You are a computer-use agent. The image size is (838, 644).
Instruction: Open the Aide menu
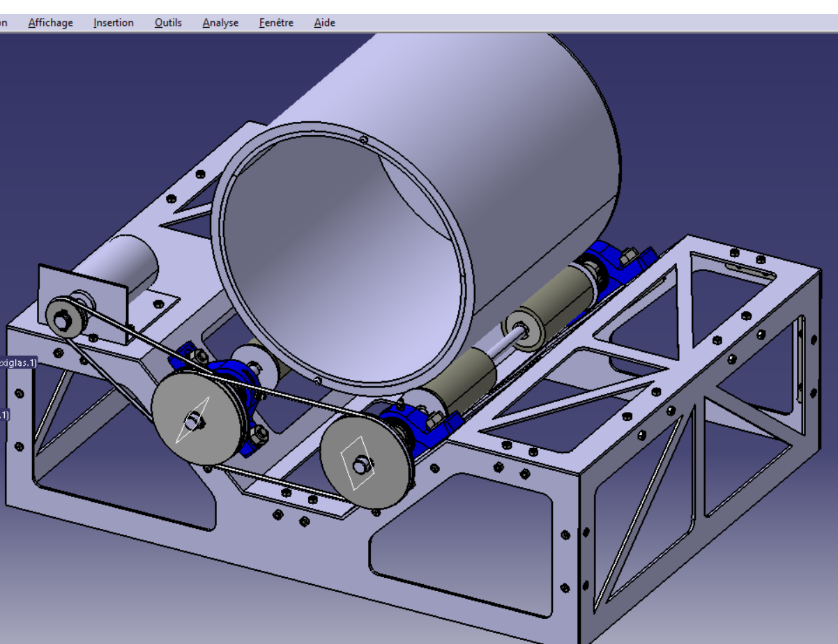(324, 23)
